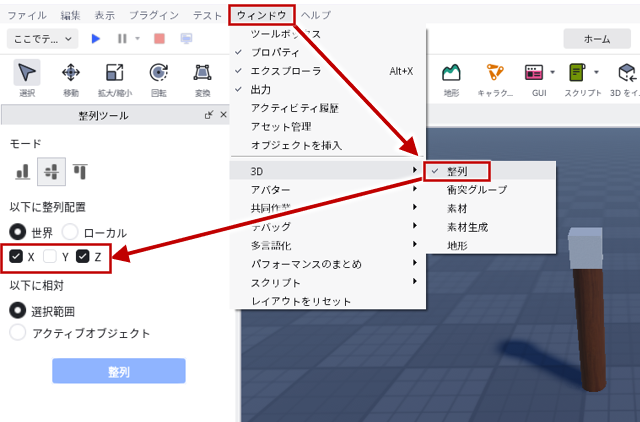Toggle 整列 in the 3D submenu
This screenshot has width=640, height=422.
pyautogui.click(x=490, y=171)
